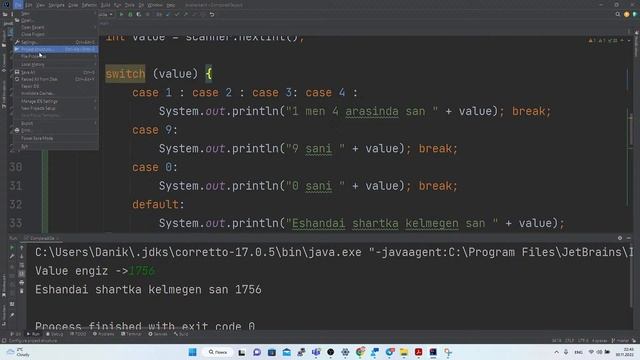The image size is (640, 360).
Task: Choose Exit at the menu bottom
Action: [56, 146]
